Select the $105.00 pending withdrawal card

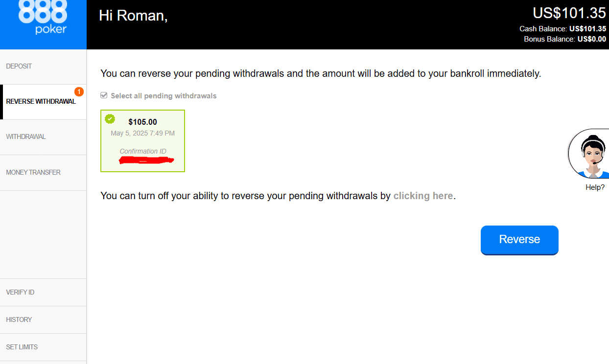[x=142, y=141]
